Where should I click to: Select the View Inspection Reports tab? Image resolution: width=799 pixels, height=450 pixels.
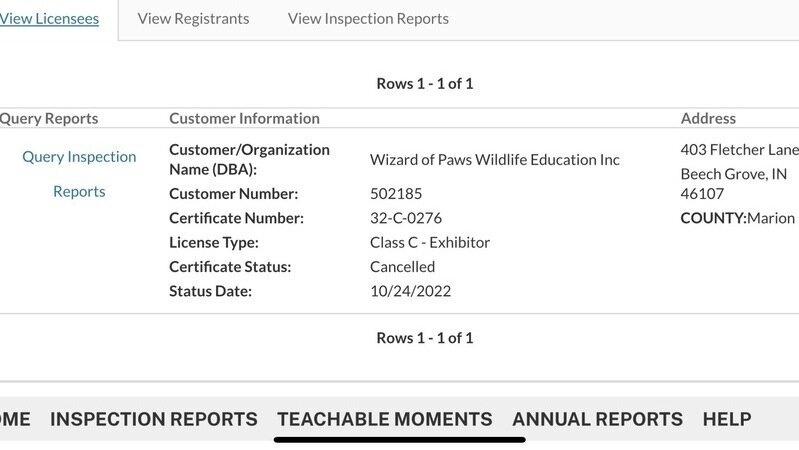coord(368,18)
